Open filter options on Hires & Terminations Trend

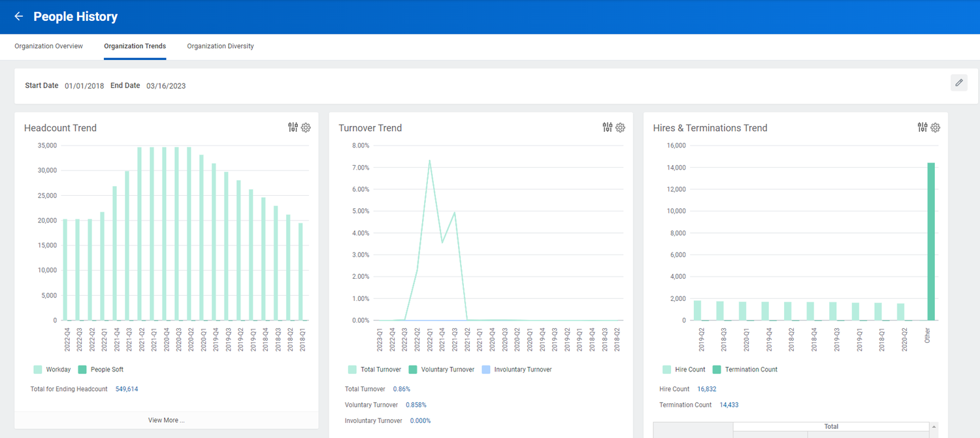pyautogui.click(x=922, y=127)
